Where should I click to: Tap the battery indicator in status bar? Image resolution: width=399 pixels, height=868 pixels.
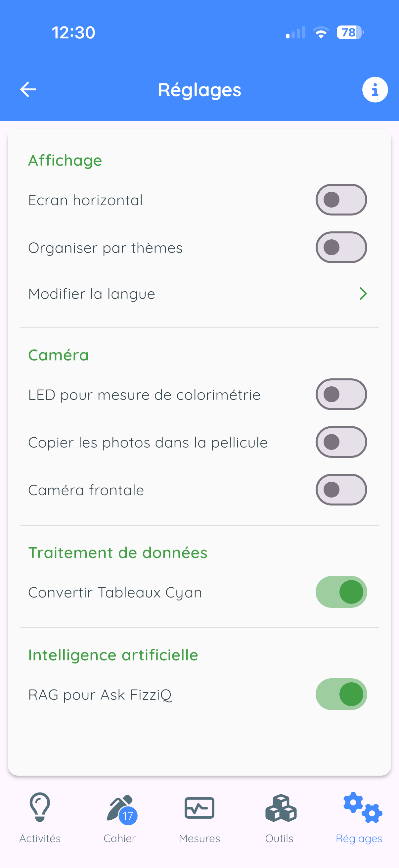350,32
